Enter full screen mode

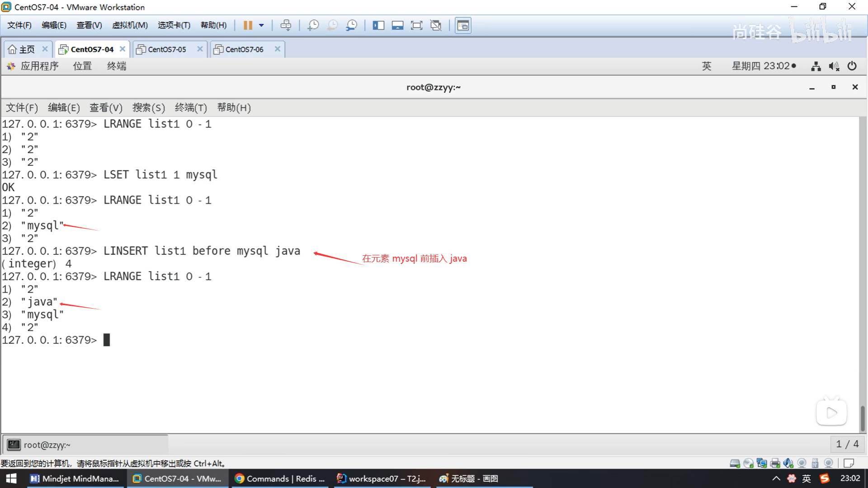tap(416, 25)
